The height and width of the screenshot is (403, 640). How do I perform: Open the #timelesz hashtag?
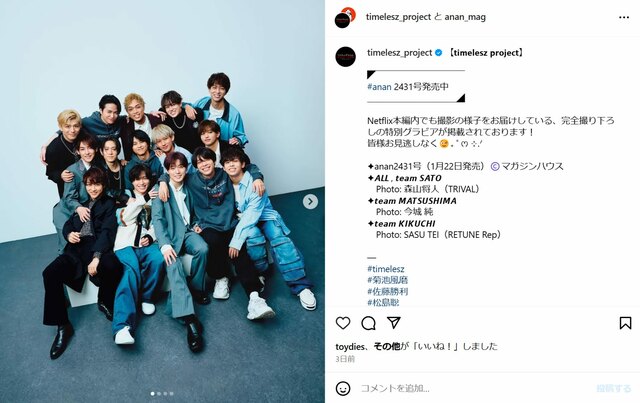pyautogui.click(x=386, y=269)
